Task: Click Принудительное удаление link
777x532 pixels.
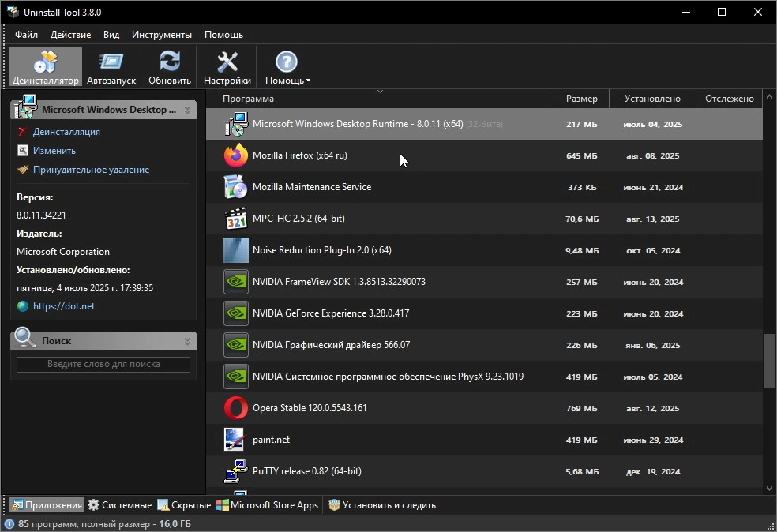Action: [91, 170]
